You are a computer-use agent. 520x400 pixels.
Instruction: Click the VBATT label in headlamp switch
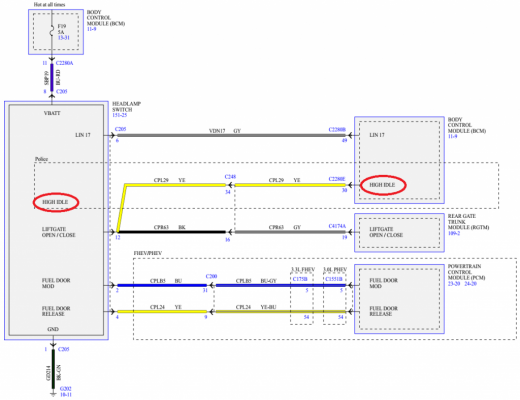52,113
